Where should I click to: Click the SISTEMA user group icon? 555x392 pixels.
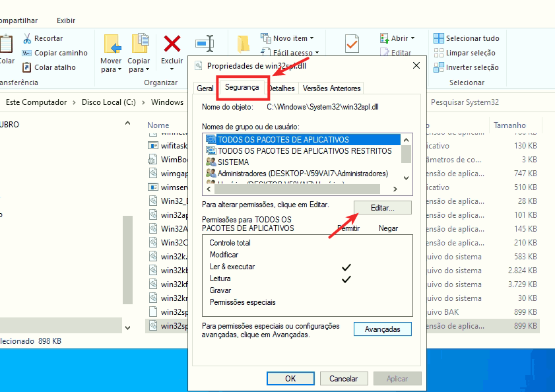pos(211,162)
